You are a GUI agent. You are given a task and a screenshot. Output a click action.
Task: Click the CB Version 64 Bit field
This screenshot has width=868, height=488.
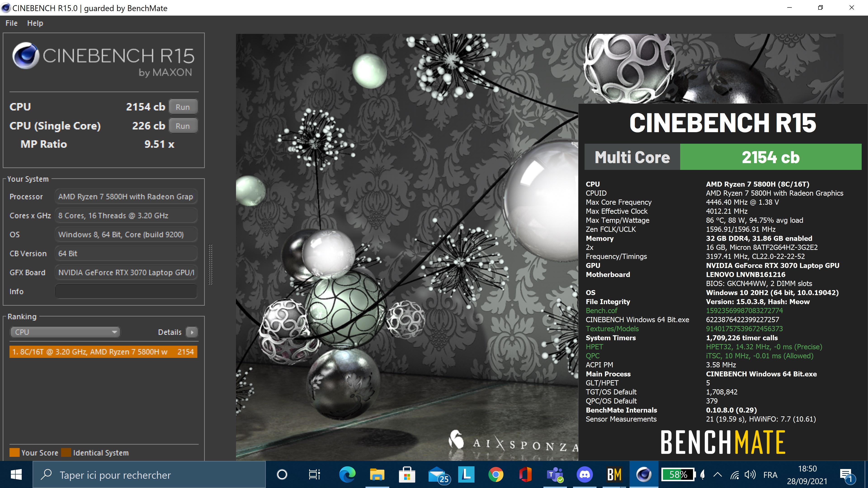pos(126,253)
